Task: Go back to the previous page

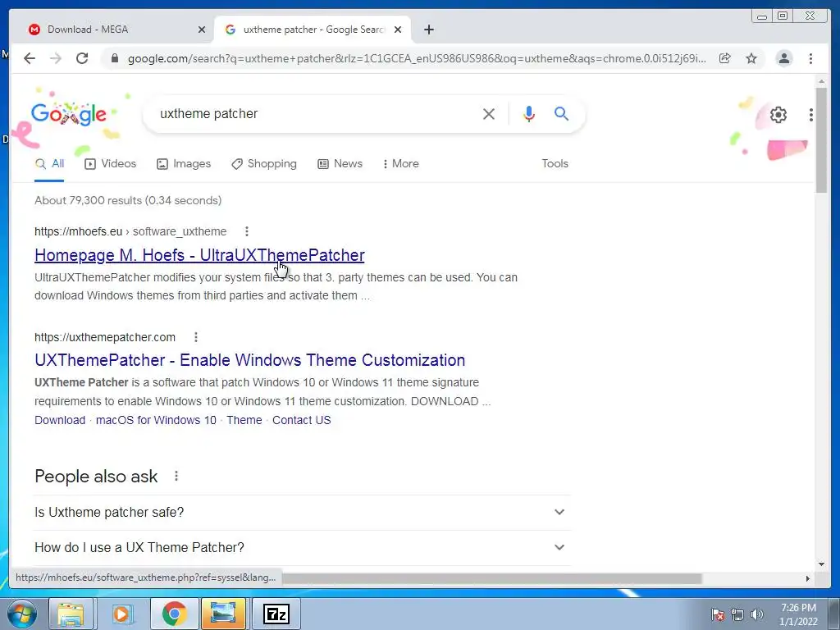Action: click(30, 58)
